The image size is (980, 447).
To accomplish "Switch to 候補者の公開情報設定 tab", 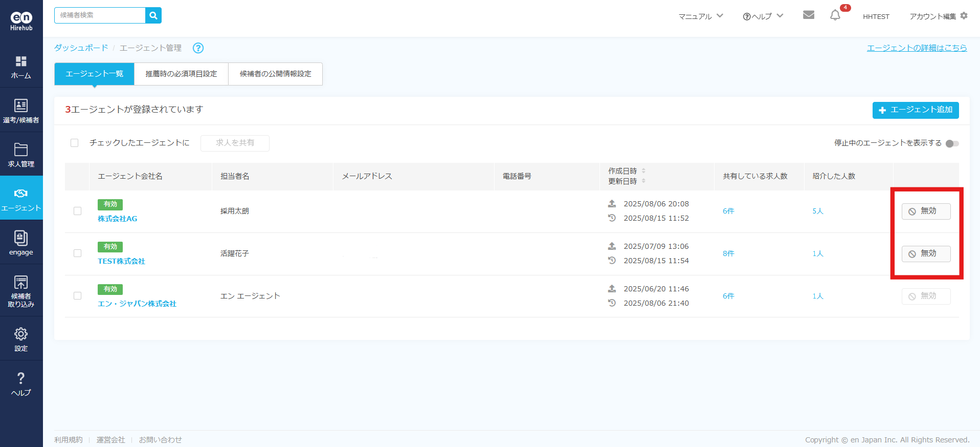I will click(x=275, y=74).
